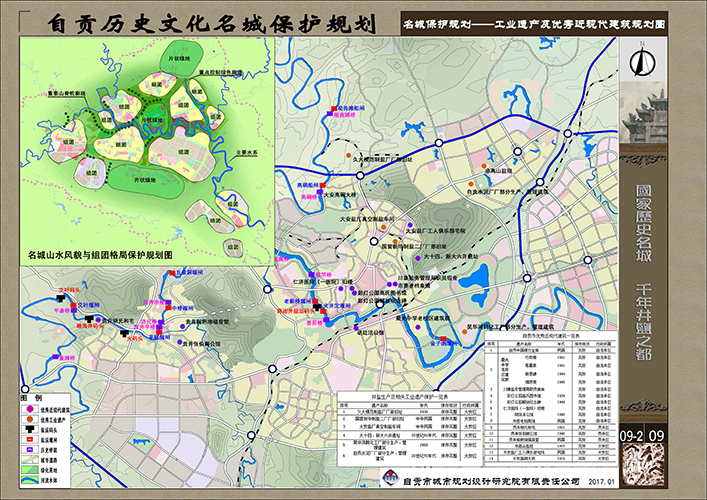Click orange dot at 大安盐厂真空制盐车间
This screenshot has height=500, width=707.
383,227
